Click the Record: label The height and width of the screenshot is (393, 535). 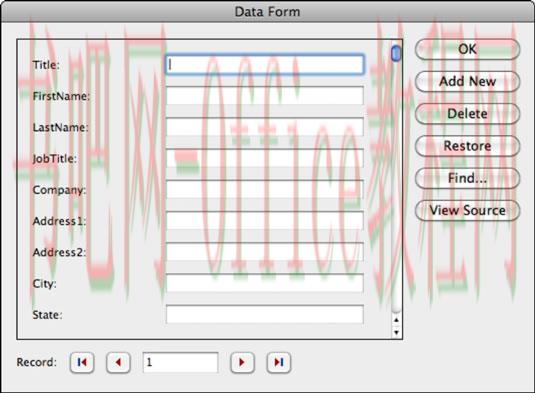click(37, 362)
